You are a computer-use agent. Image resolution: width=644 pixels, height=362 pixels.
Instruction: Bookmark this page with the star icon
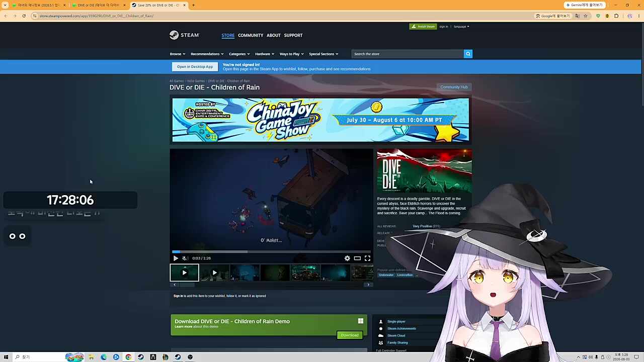coord(585,16)
